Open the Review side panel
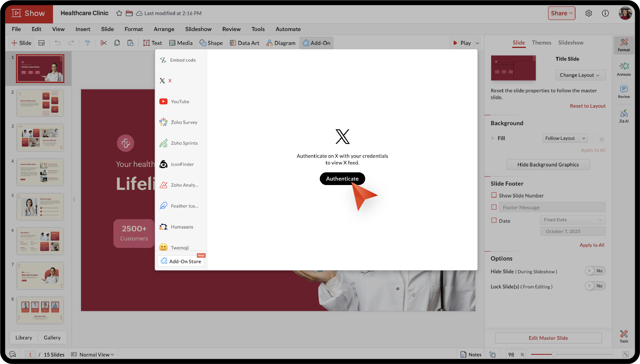The image size is (640, 364). coord(624,92)
